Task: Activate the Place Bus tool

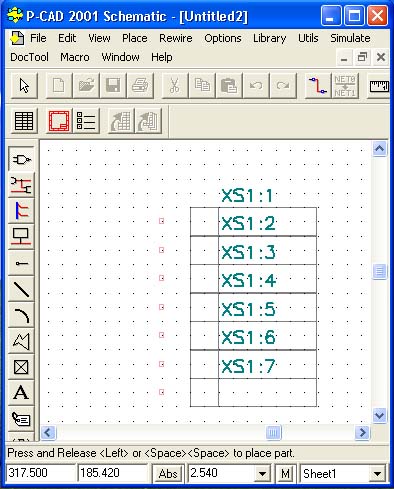Action: 21,211
